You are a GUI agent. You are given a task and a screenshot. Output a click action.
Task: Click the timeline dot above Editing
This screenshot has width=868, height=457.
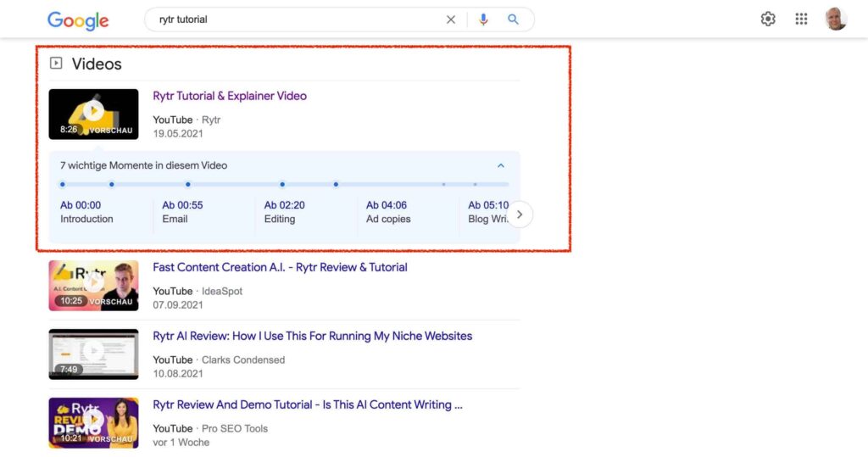tap(188, 185)
